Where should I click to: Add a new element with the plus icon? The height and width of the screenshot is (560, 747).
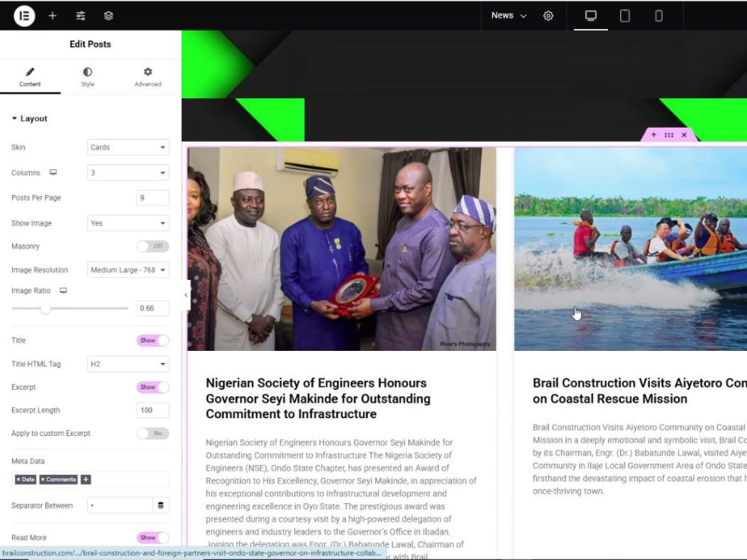click(52, 16)
